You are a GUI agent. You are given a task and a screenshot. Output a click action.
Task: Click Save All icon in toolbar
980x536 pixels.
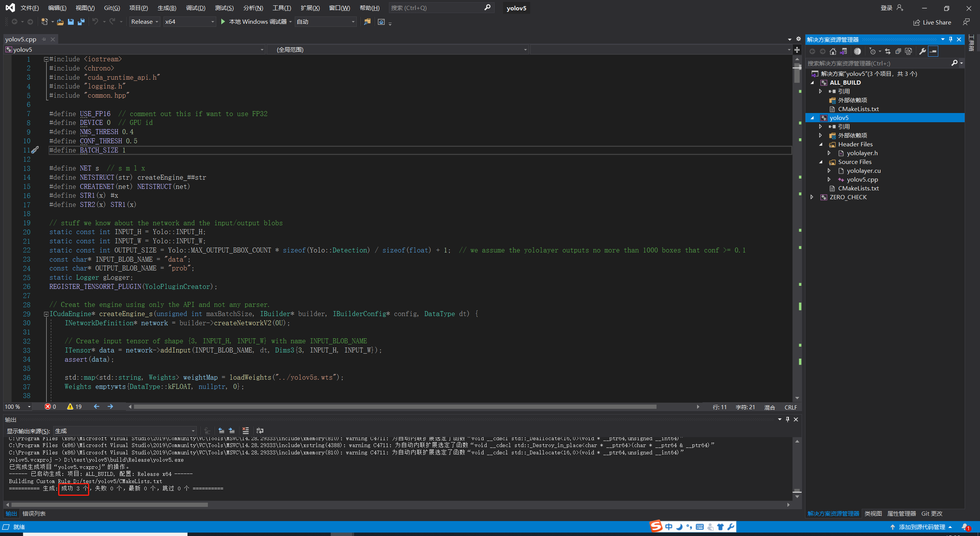click(x=81, y=22)
